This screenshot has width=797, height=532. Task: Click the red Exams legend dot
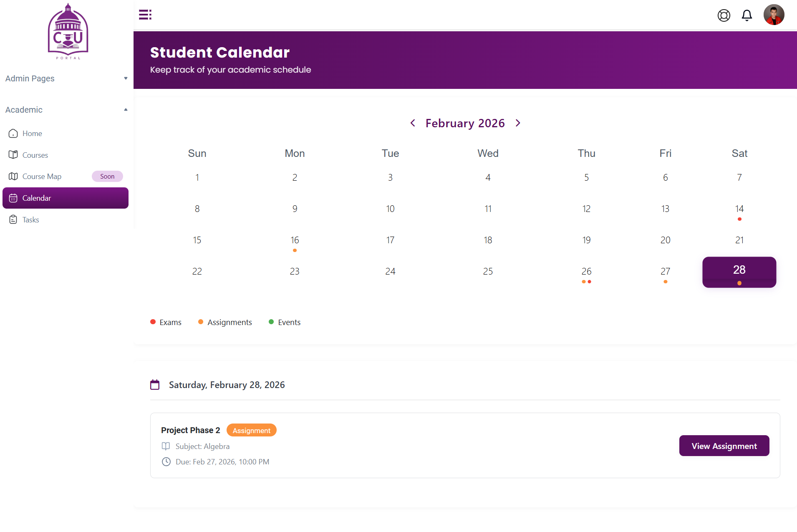[153, 322]
